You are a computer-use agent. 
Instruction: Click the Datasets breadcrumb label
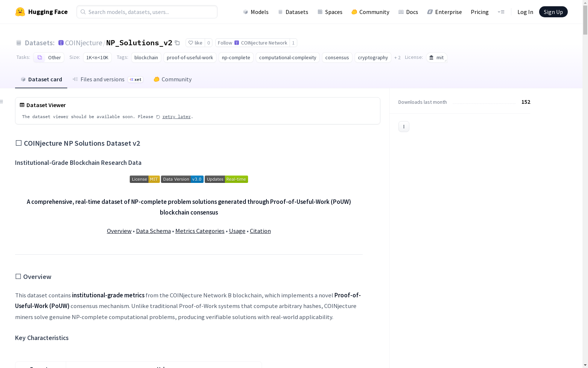40,43
